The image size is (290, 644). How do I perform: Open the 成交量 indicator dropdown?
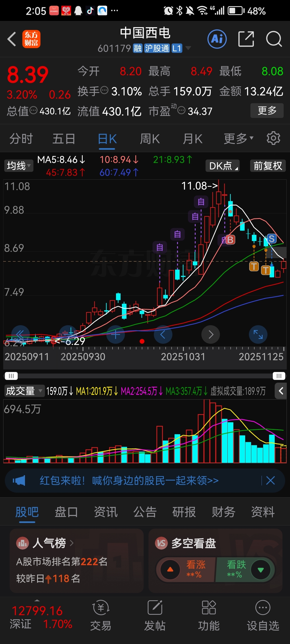click(24, 391)
